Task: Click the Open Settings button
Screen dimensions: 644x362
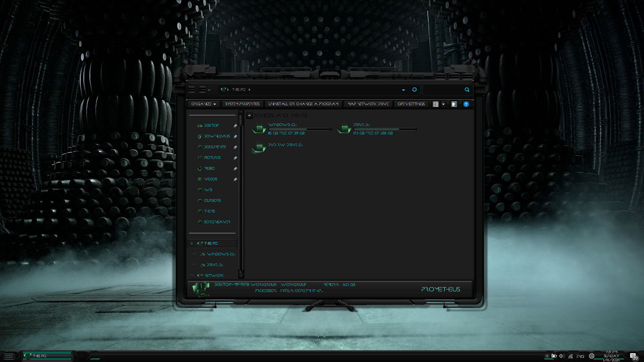Action: click(x=411, y=104)
